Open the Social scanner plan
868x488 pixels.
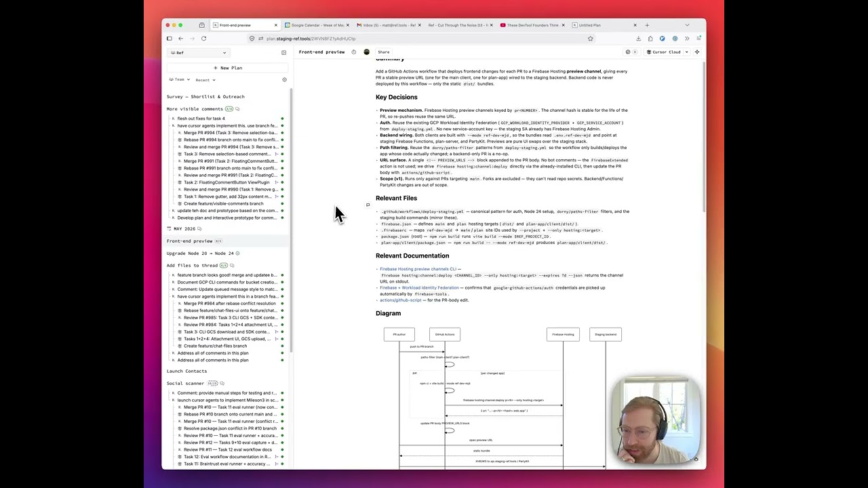click(x=185, y=384)
